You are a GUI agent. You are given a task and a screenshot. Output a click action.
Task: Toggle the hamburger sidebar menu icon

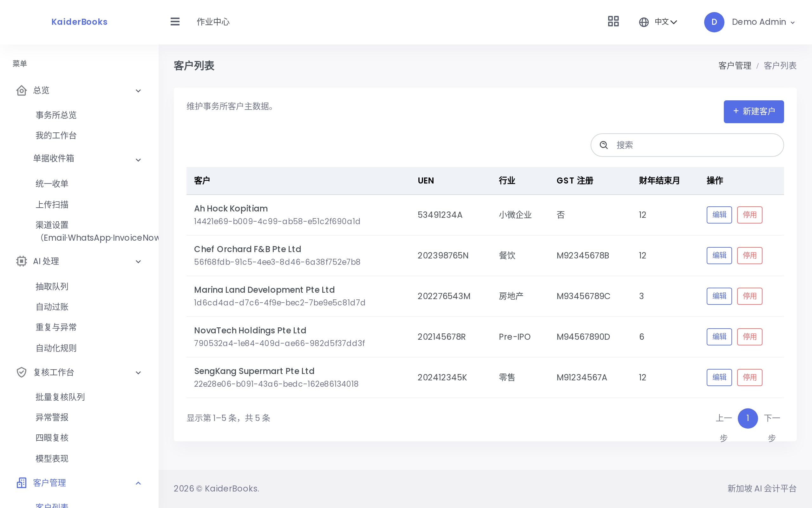click(x=175, y=22)
